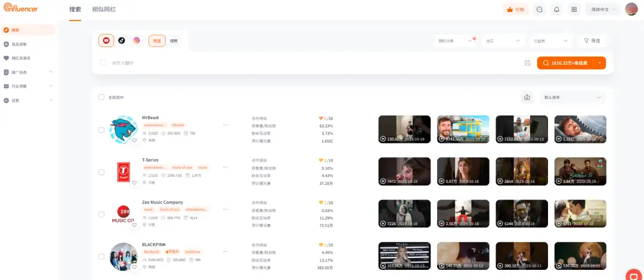Play MrBeast video with 1.22亿 views
Viewport: 644px width, 280px height.
[580, 129]
